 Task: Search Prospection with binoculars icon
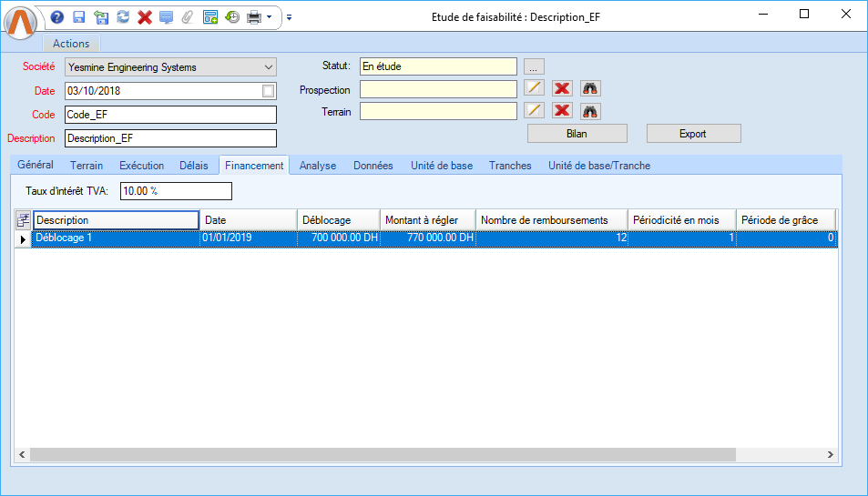[590, 88]
